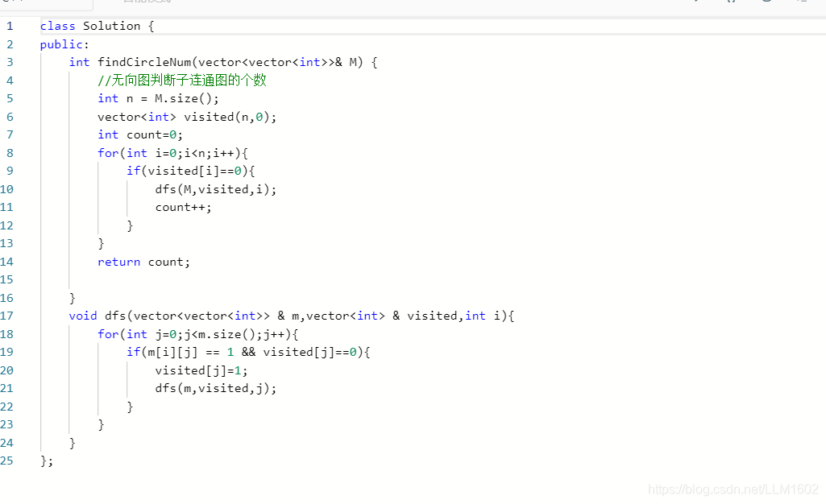Click the 'if(m[i][j] == 1 && visited[j]==0){' line

248,352
